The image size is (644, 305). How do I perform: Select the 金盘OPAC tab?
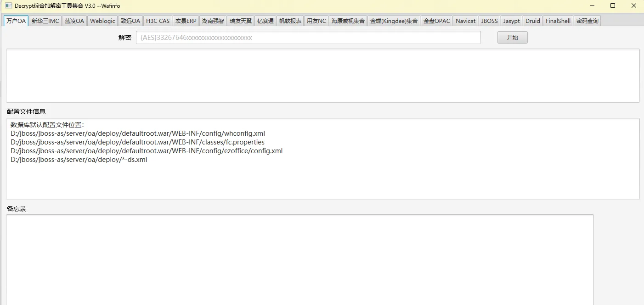pyautogui.click(x=437, y=21)
